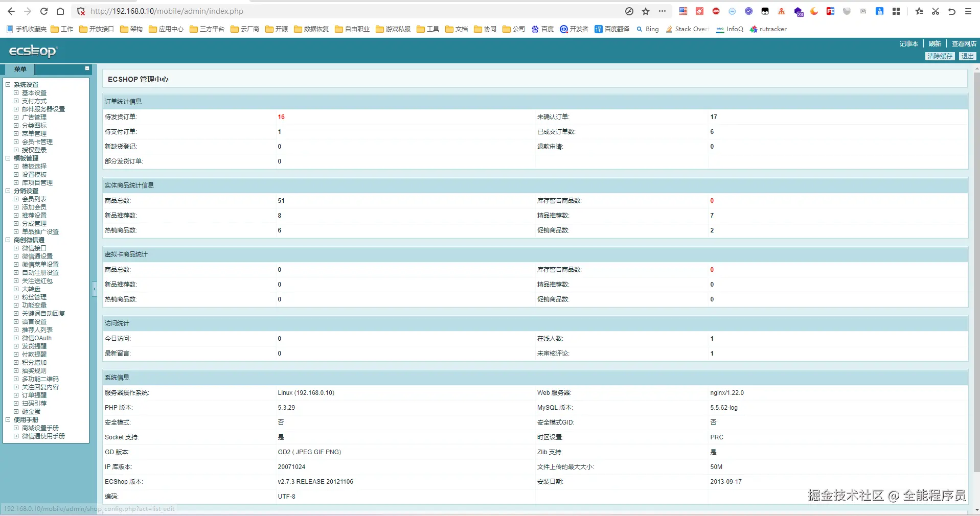Open the purple checkmark extension icon
The width and height of the screenshot is (980, 516).
pyautogui.click(x=749, y=11)
